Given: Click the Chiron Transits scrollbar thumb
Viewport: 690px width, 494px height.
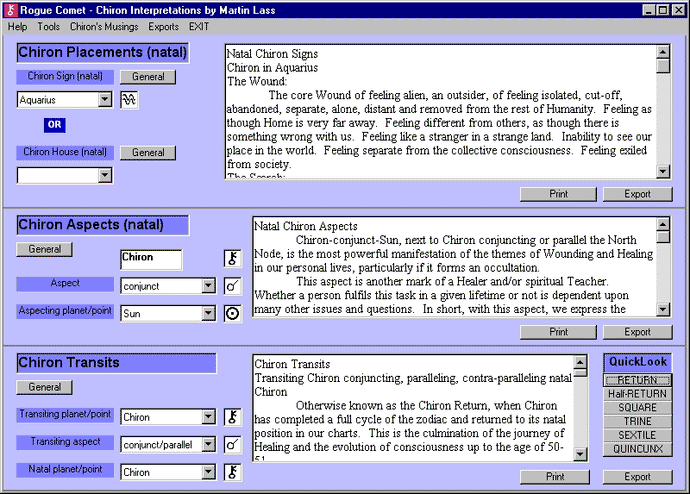Looking at the screenshot, I should 580,373.
